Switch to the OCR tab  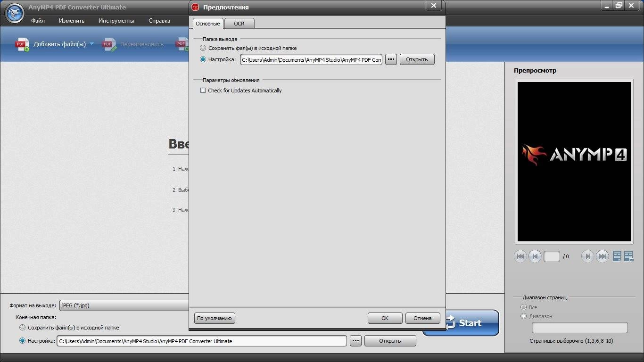tap(239, 24)
